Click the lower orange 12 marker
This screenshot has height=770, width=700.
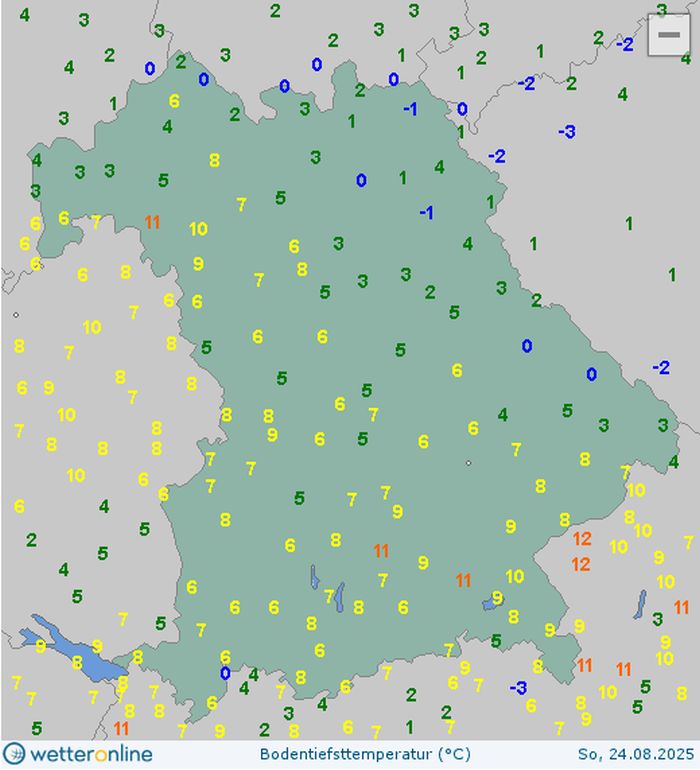point(580,564)
